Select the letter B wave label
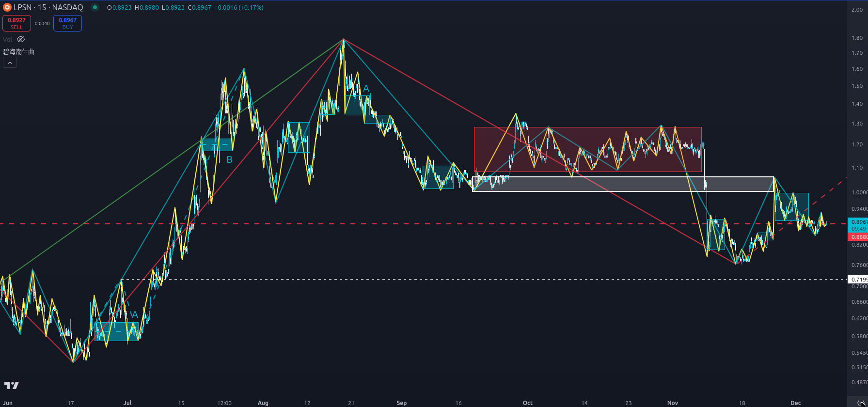The height and width of the screenshot is (407, 868). tap(230, 159)
